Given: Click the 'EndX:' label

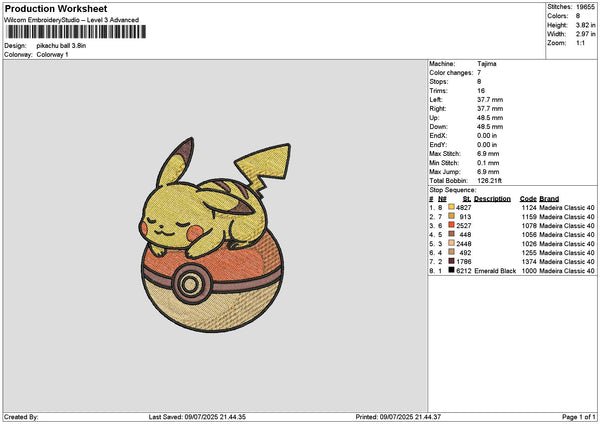Looking at the screenshot, I should coord(438,136).
